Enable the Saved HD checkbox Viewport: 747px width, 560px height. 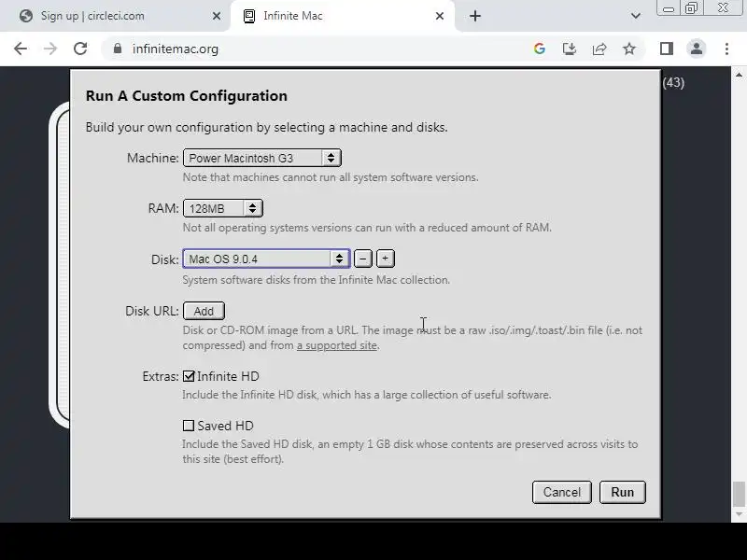(x=189, y=426)
